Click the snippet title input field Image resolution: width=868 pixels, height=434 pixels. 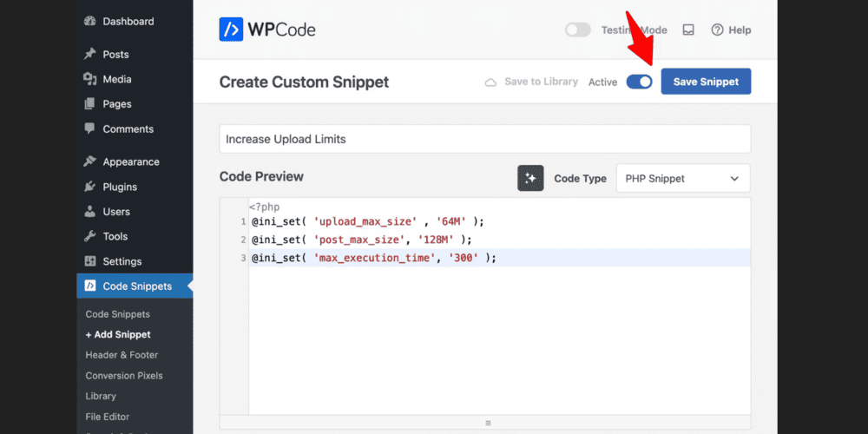coord(484,139)
